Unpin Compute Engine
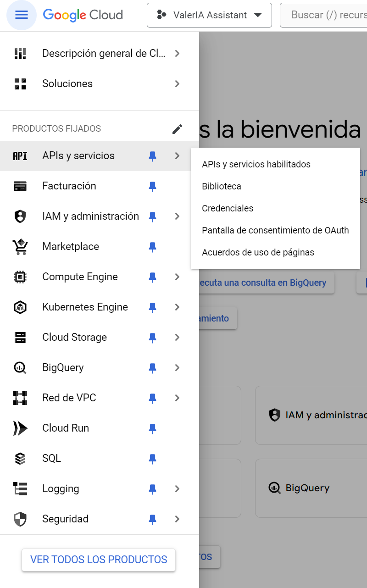Viewport: 367px width, 588px height. point(153,277)
